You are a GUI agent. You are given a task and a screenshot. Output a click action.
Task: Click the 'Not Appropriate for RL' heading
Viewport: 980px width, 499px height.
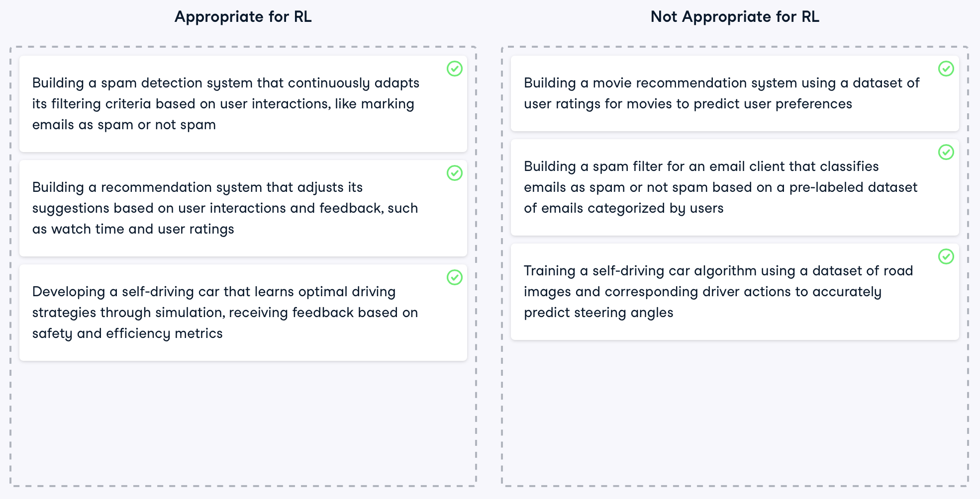click(735, 17)
